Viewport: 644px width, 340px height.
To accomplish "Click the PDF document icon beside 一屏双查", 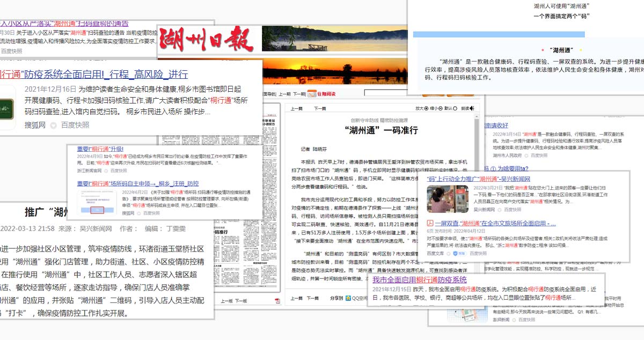I will point(430,223).
